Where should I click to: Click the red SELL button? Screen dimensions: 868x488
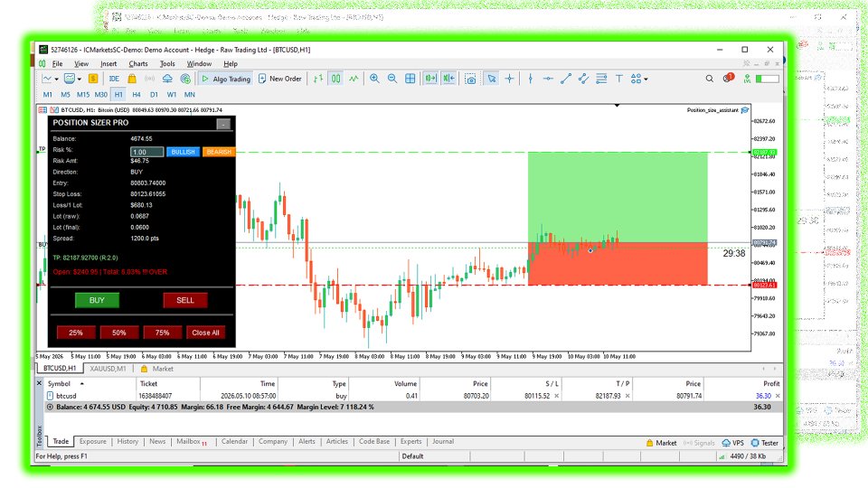(184, 300)
